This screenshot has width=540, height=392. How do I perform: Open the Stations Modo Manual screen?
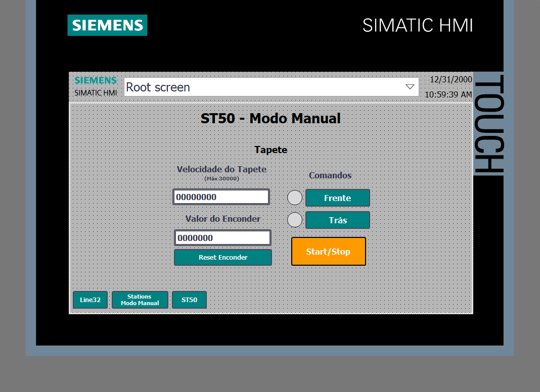tap(140, 300)
